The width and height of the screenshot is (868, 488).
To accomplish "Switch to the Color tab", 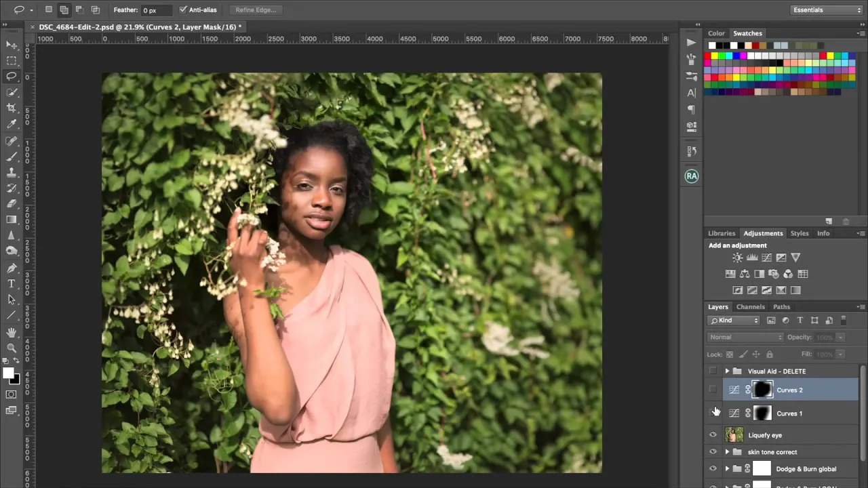I will 716,33.
